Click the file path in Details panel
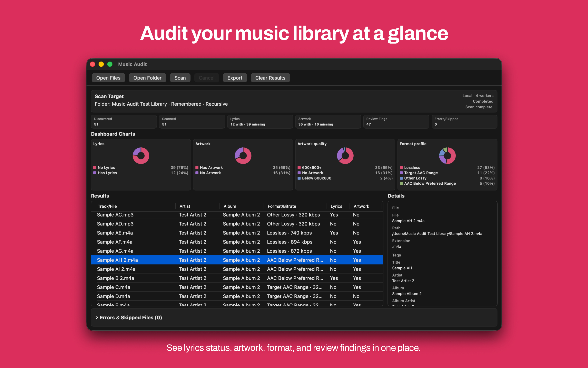 pyautogui.click(x=437, y=234)
